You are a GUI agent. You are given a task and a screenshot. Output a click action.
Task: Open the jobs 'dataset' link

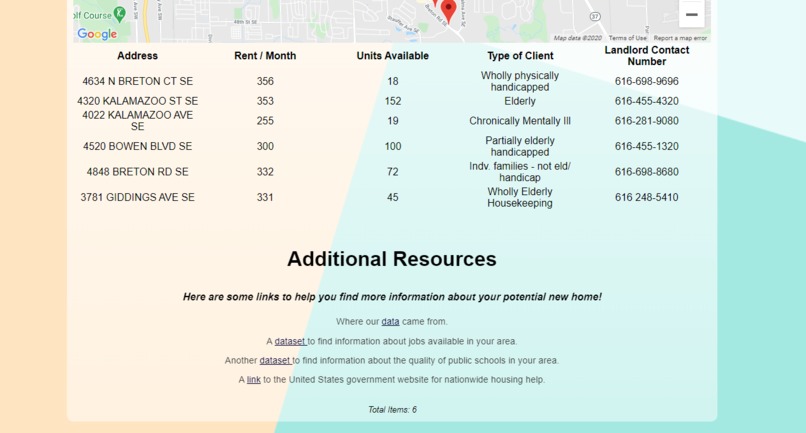290,341
